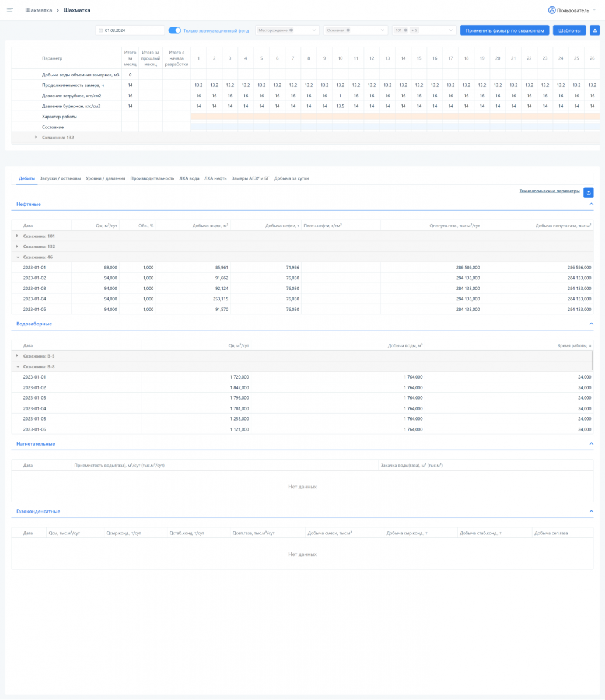Screen dimensions: 605x700
Task: Remove the 101 well tag
Action: 405,30
